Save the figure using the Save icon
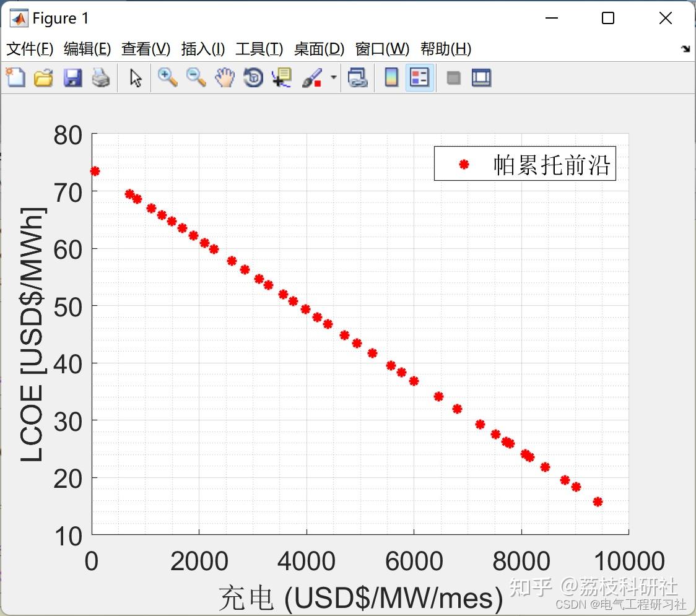696x616 pixels. point(72,77)
